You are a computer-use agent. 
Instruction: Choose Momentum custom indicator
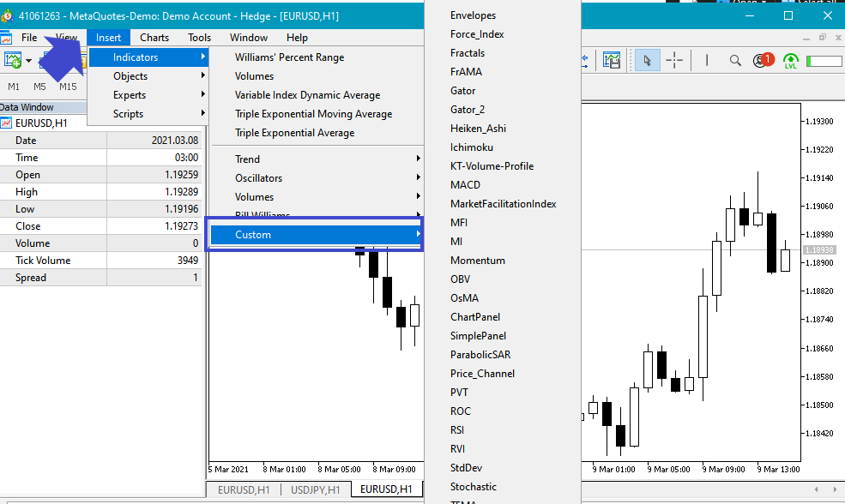click(478, 260)
